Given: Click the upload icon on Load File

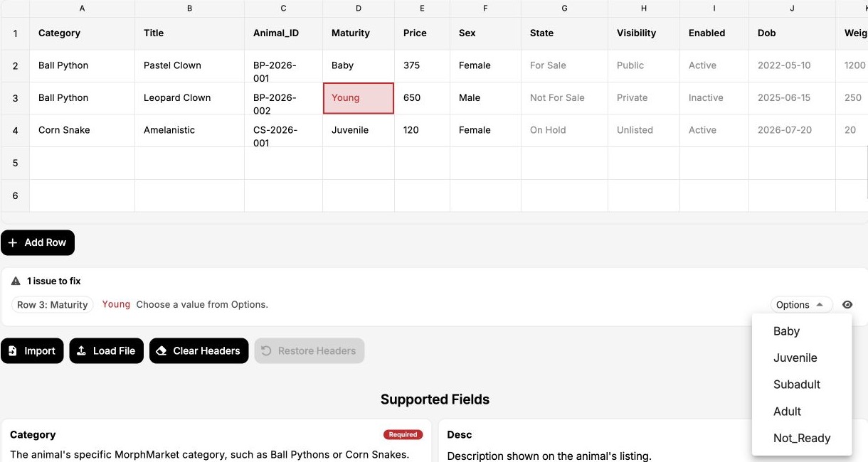Looking at the screenshot, I should [x=81, y=350].
